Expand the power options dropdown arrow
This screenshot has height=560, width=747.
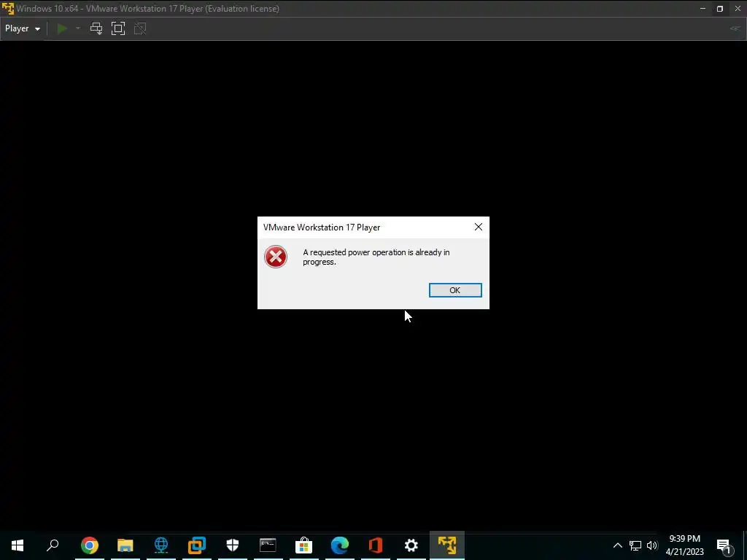tap(77, 28)
